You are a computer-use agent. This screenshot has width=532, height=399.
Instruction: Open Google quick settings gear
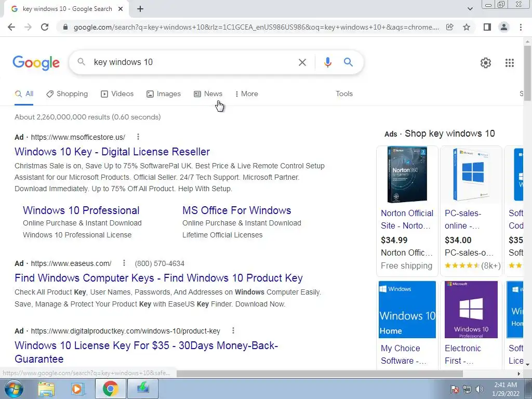(486, 63)
